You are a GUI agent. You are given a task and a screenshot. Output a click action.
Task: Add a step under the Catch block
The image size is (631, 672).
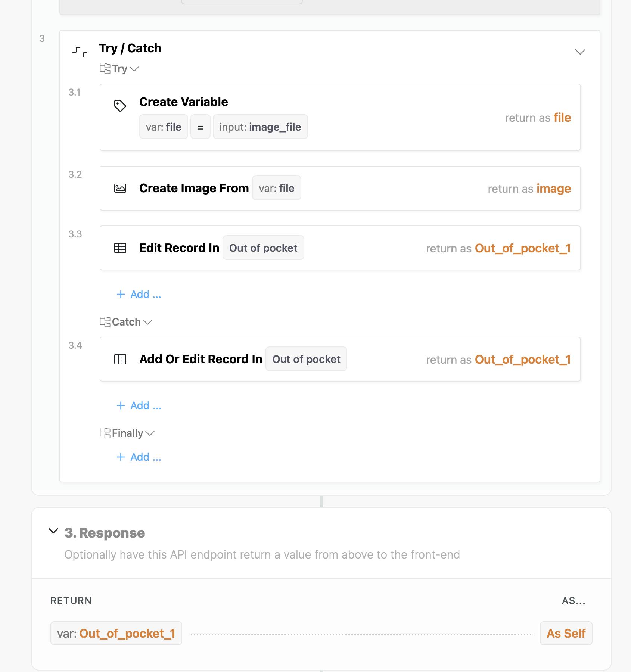(x=139, y=405)
